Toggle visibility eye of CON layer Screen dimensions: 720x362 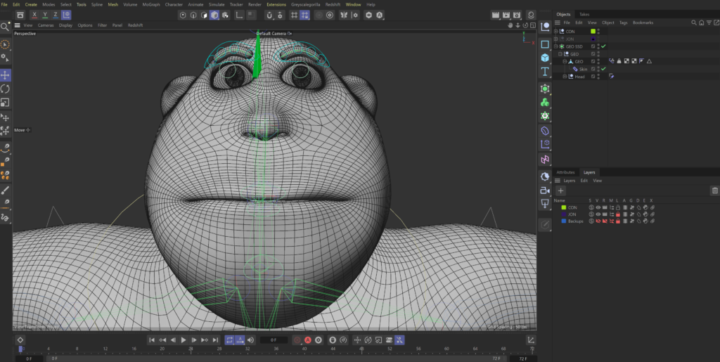(x=598, y=208)
